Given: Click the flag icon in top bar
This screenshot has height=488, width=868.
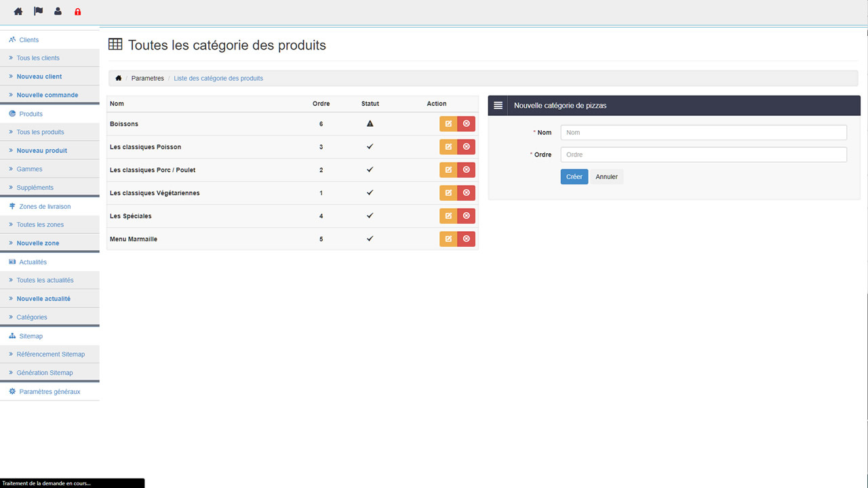Looking at the screenshot, I should 38,12.
